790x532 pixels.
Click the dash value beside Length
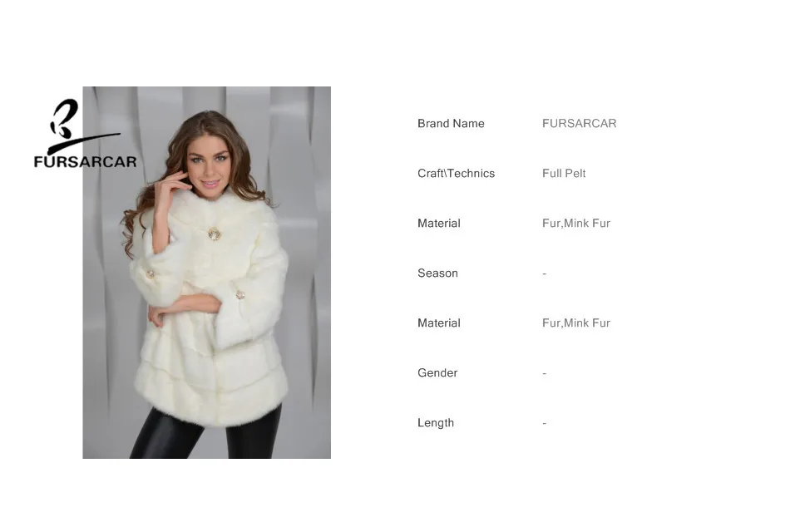(544, 423)
